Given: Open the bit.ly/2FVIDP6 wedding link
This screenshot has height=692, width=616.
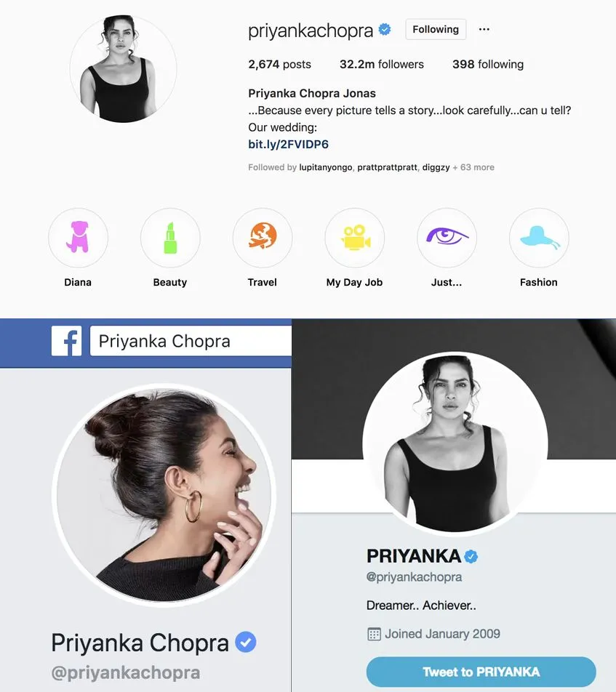Looking at the screenshot, I should (288, 145).
